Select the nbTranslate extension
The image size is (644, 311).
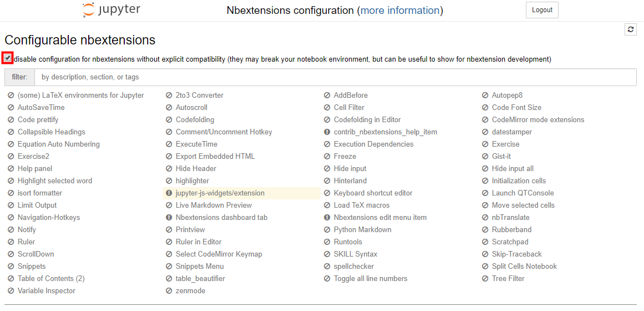(511, 218)
